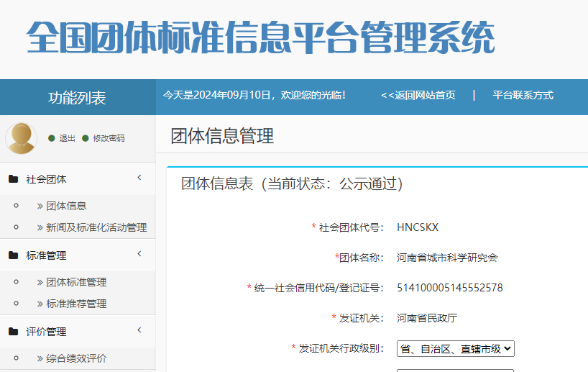Click the credit code 514100005145552578
This screenshot has width=588, height=372.
[449, 288]
